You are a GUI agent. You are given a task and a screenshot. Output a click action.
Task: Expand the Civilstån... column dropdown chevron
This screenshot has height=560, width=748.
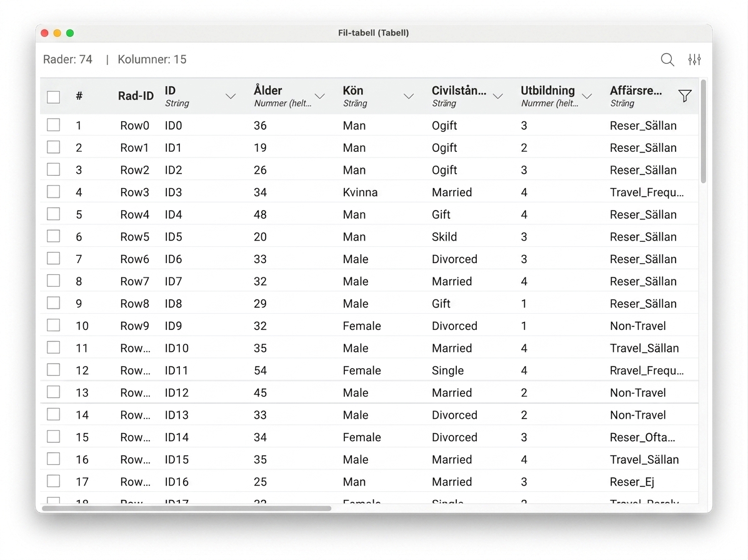(x=497, y=96)
